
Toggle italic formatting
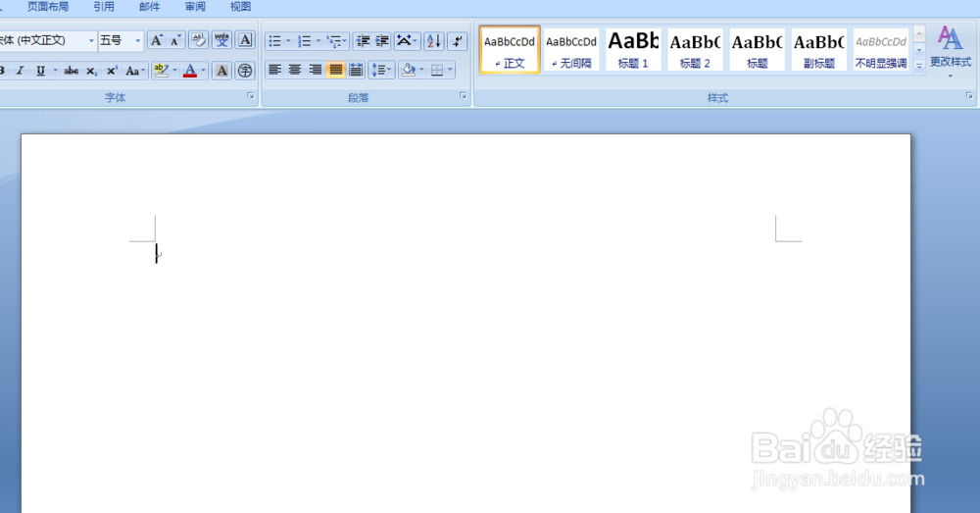[20, 70]
